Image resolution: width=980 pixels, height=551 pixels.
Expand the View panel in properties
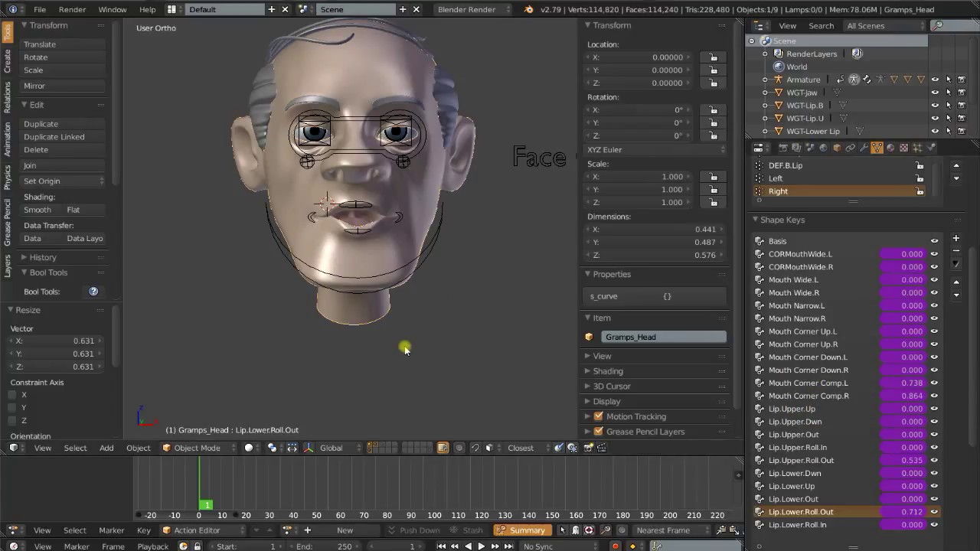pos(602,356)
